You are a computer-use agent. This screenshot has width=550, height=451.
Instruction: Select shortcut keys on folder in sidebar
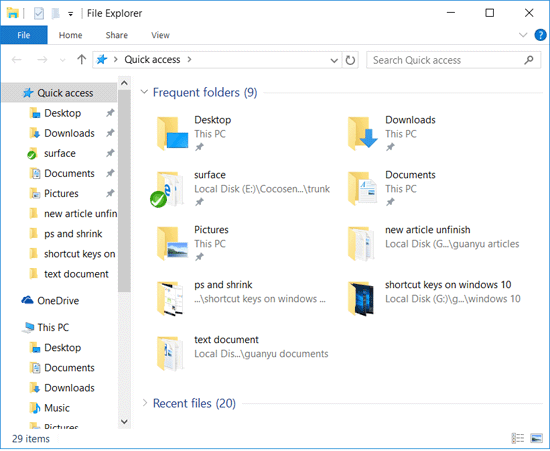pos(73,254)
